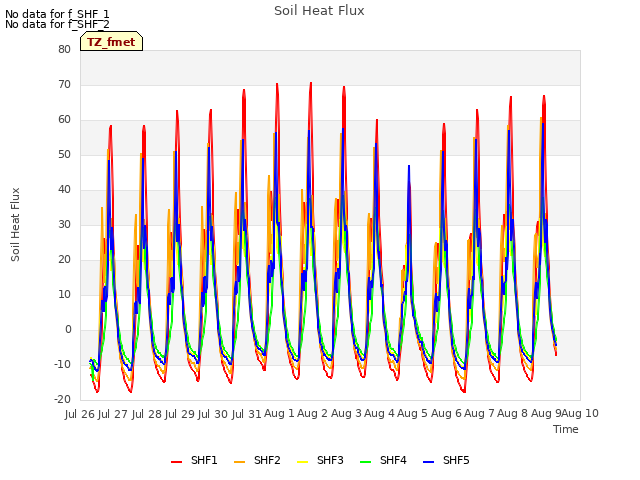Click the 'No data for f_SHF_1' message
Image resolution: width=640 pixels, height=480 pixels.
click(x=57, y=14)
